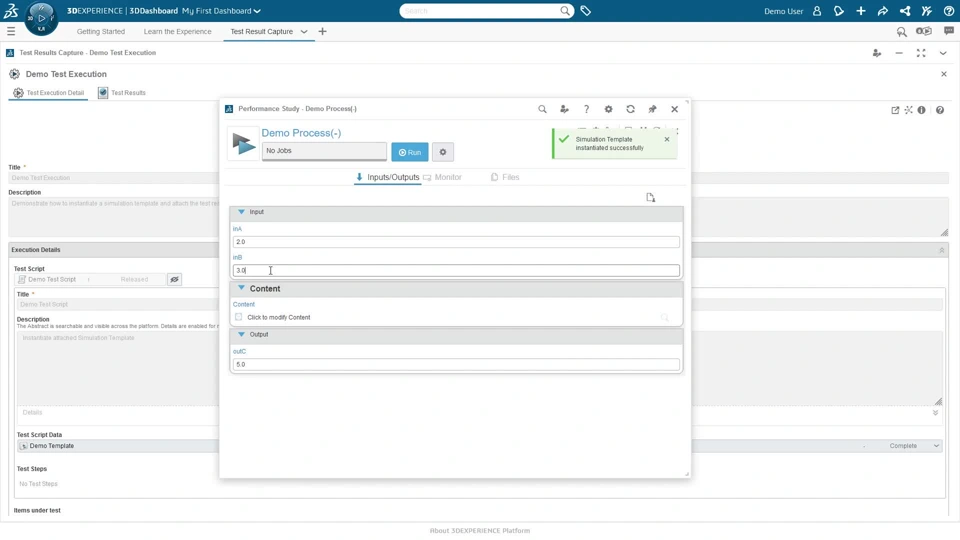Dismiss the Simulation Template success notification
The width and height of the screenshot is (960, 540).
(x=667, y=139)
